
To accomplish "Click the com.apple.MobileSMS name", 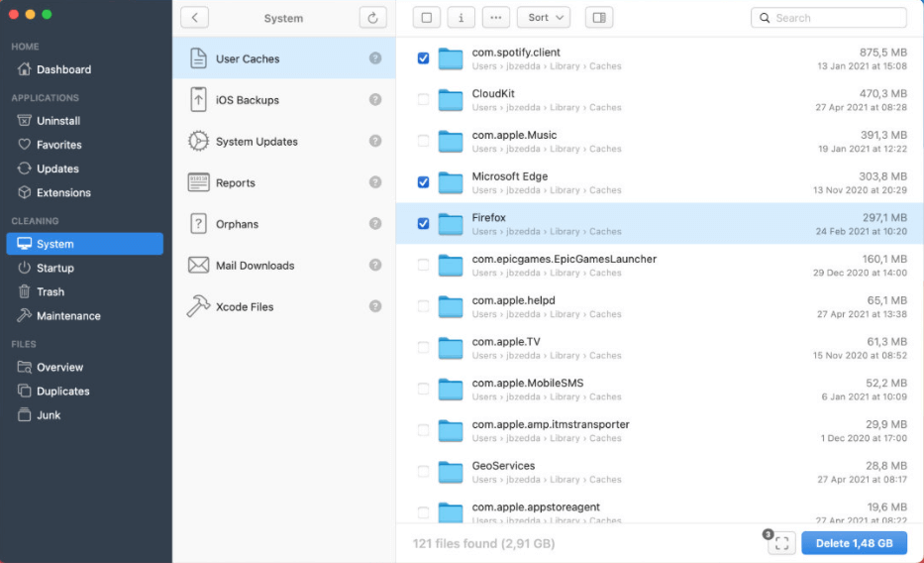I will click(528, 383).
